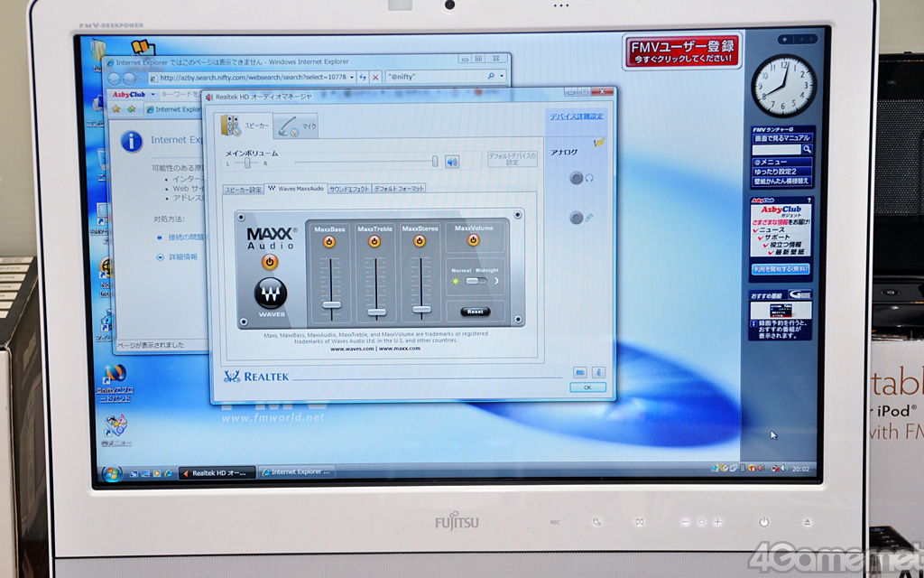Open the スピーカー設定 tab
The height and width of the screenshot is (578, 924).
pyautogui.click(x=243, y=190)
